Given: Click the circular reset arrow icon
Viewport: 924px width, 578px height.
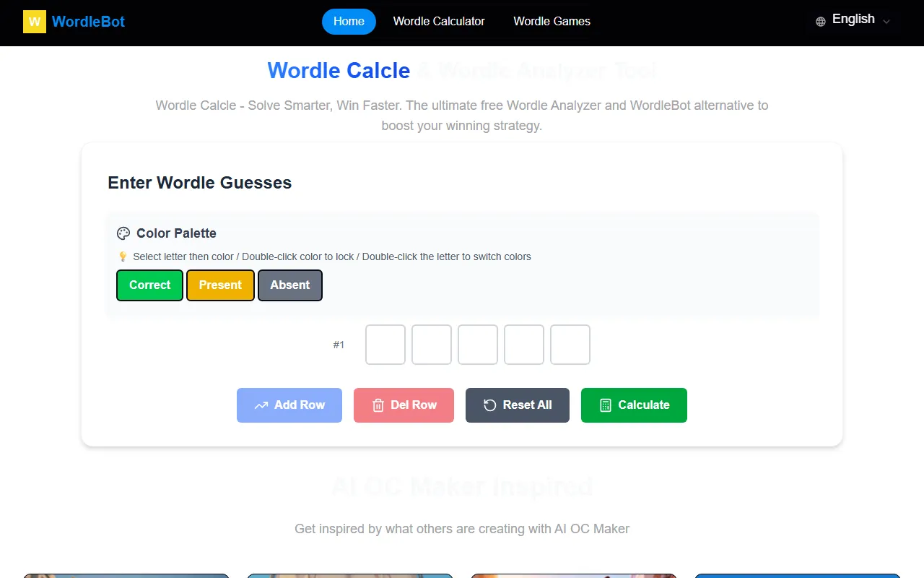Looking at the screenshot, I should coord(489,405).
